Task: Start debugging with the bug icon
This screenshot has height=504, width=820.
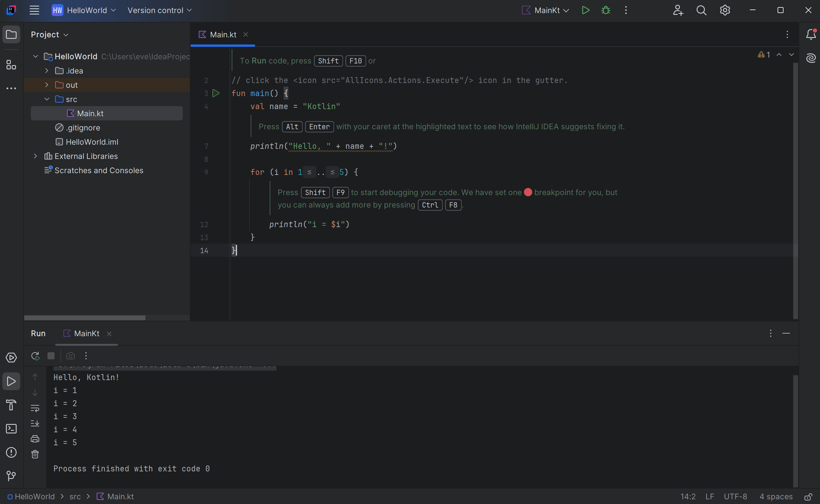Action: (x=606, y=10)
